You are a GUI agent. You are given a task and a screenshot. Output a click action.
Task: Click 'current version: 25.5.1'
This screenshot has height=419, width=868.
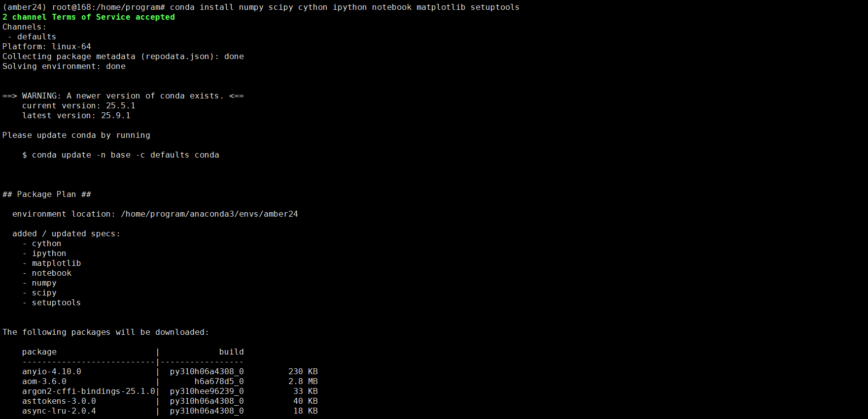(79, 106)
